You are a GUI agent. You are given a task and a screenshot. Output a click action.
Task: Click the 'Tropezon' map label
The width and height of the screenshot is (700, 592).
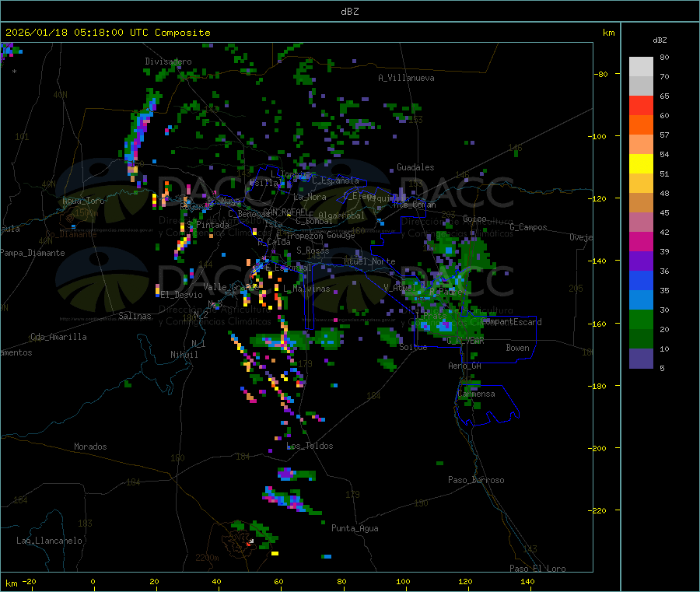pyautogui.click(x=304, y=236)
